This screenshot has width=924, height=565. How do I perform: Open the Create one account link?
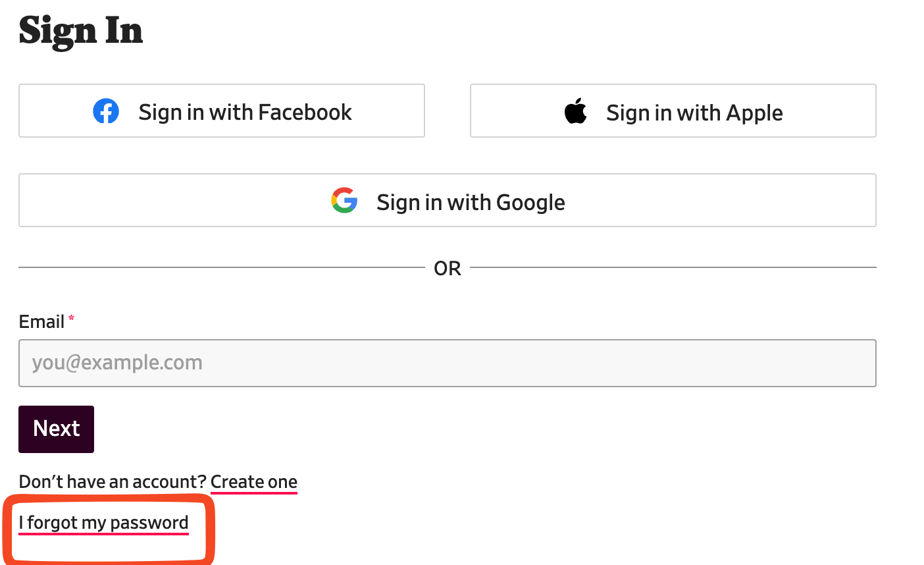[254, 482]
